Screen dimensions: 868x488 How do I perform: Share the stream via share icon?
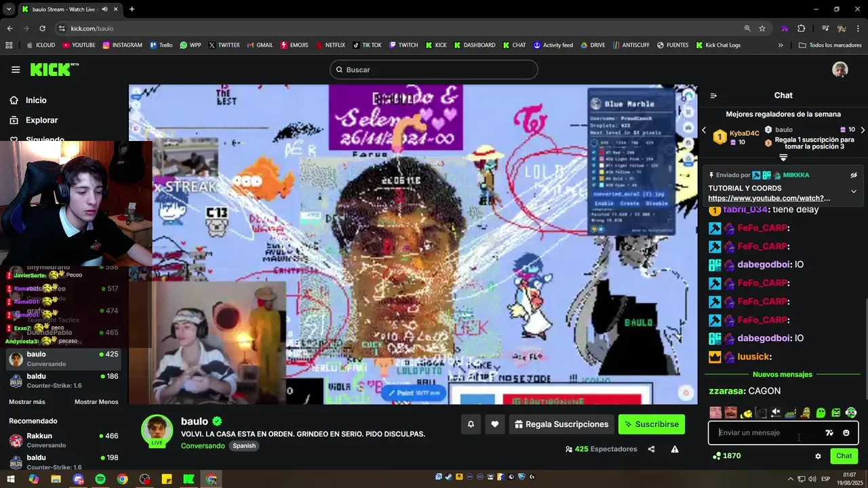click(652, 449)
